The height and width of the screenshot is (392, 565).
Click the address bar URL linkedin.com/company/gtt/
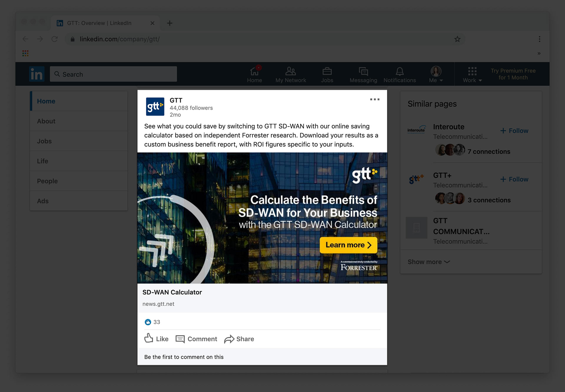[120, 39]
